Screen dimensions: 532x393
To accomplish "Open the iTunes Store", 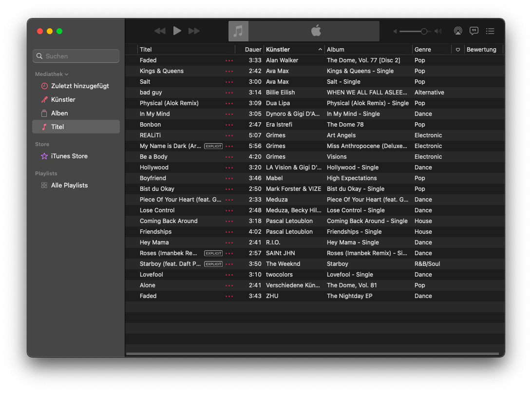I will (69, 156).
